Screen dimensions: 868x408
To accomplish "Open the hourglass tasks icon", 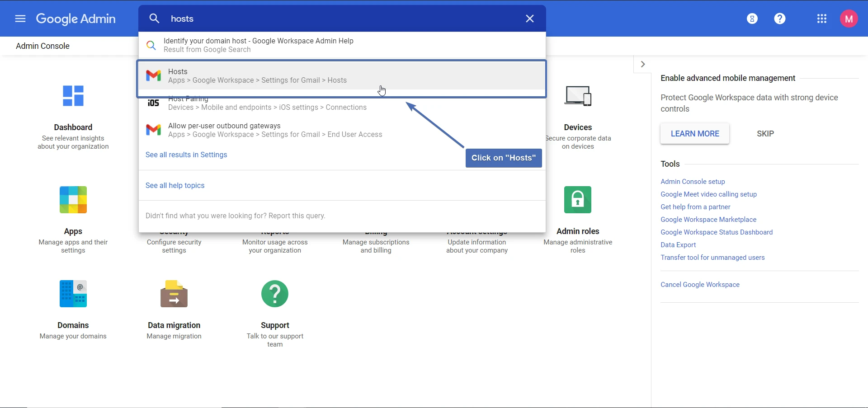I will point(752,19).
